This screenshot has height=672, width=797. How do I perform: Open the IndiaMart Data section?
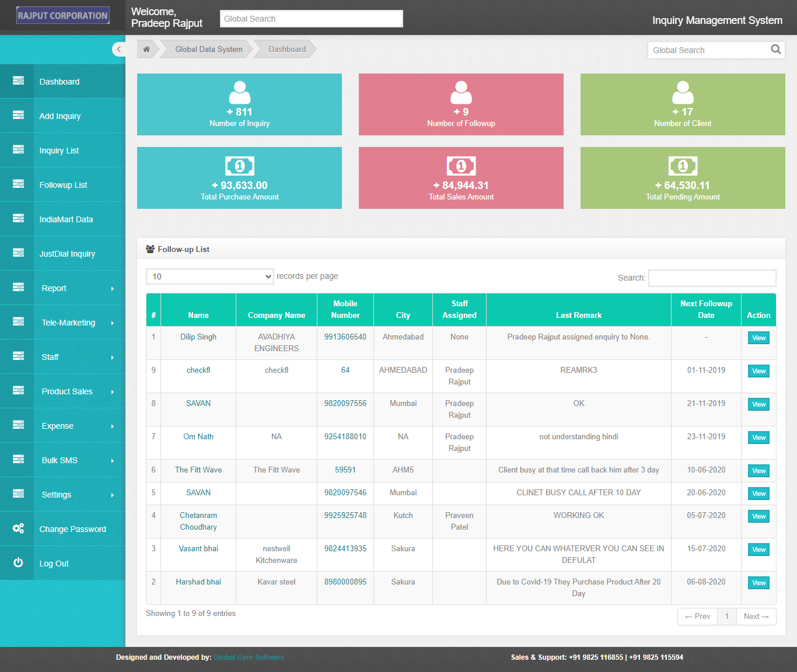point(66,219)
